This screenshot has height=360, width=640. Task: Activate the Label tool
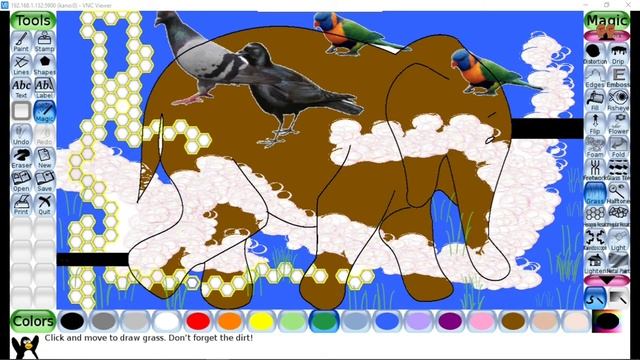point(44,89)
